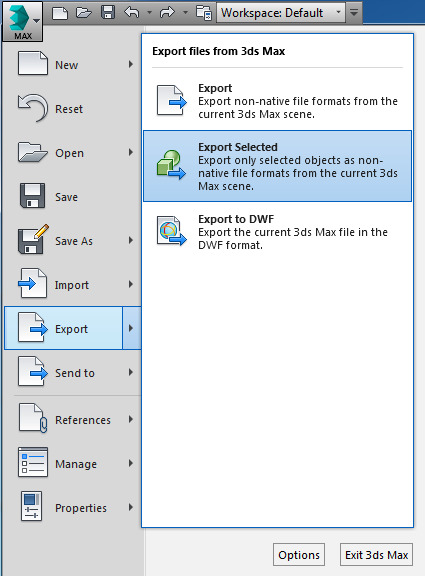
Task: Click the Reset curved arrow icon
Action: 33,108
